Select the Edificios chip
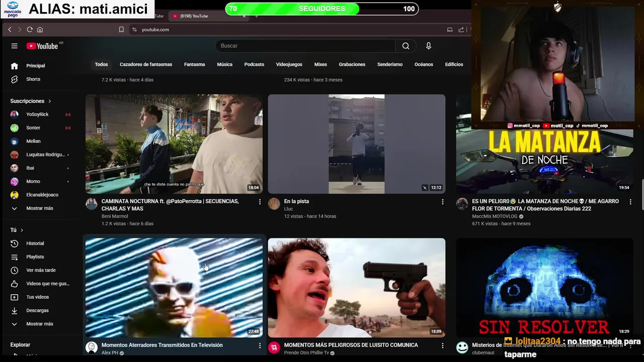This screenshot has width=644, height=362. coord(454,64)
